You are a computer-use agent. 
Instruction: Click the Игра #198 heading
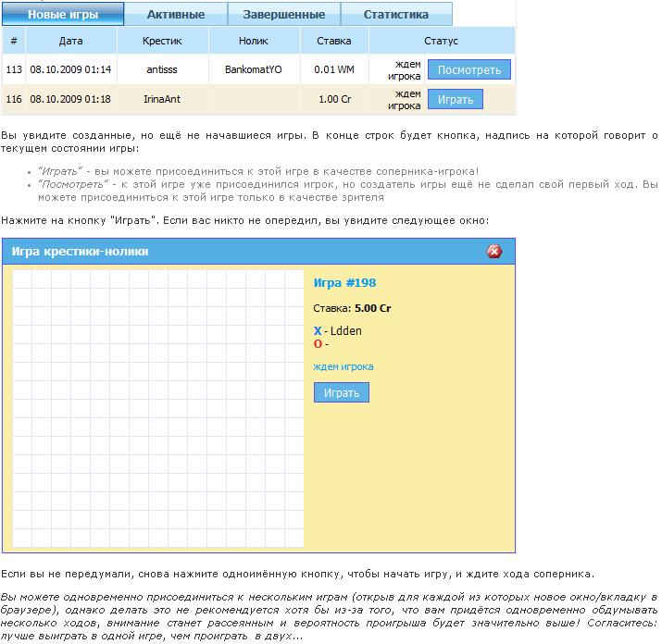pos(344,283)
